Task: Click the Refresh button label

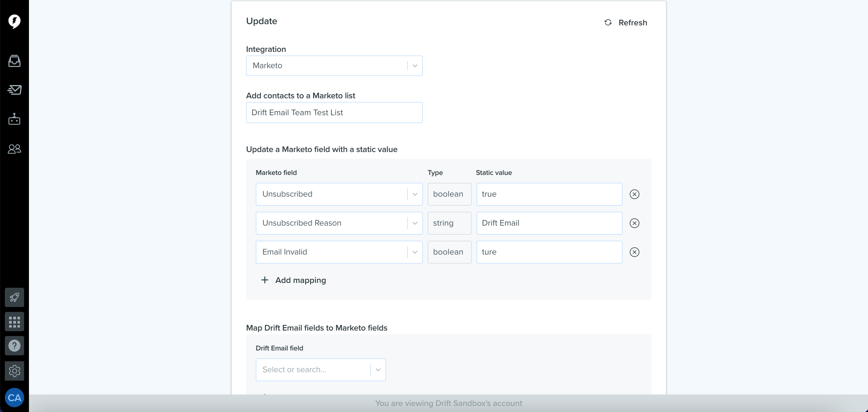Action: pos(632,23)
